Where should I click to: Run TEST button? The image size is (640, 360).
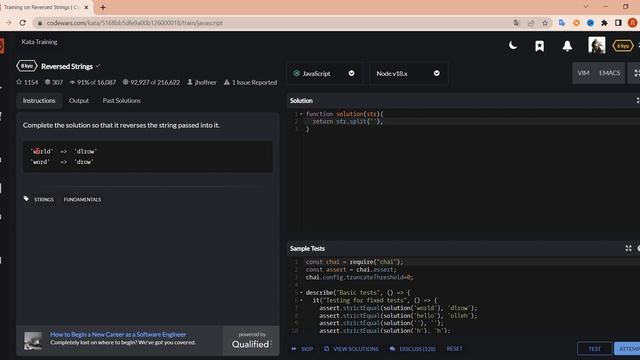point(594,349)
